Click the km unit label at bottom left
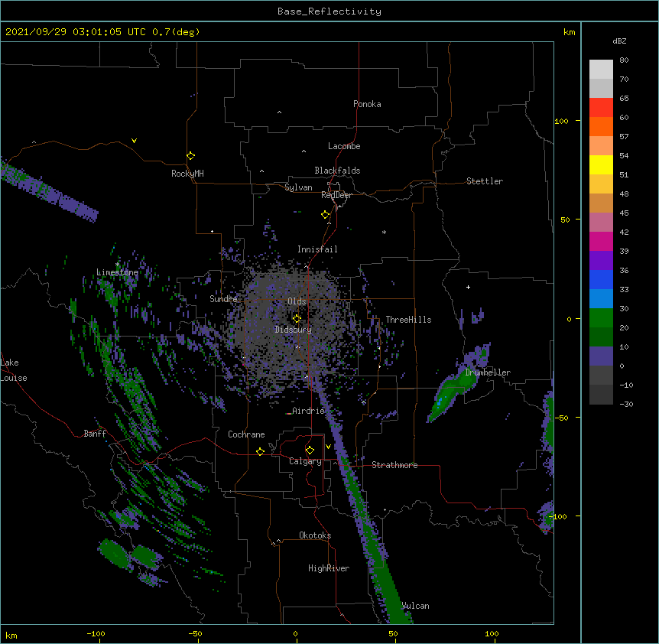659x644 pixels. click(x=11, y=635)
